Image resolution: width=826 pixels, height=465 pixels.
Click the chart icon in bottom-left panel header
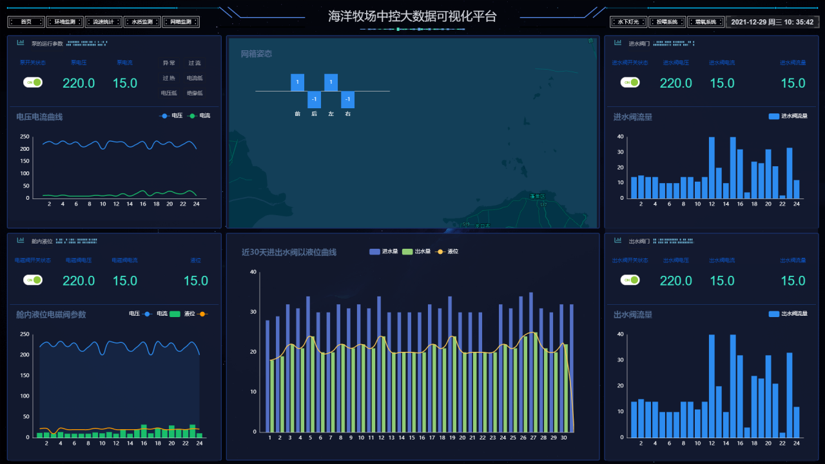pyautogui.click(x=21, y=240)
